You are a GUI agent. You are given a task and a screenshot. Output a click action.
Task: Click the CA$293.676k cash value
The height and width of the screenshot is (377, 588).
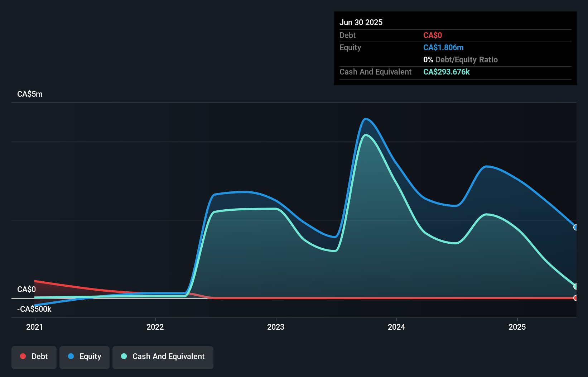click(446, 72)
